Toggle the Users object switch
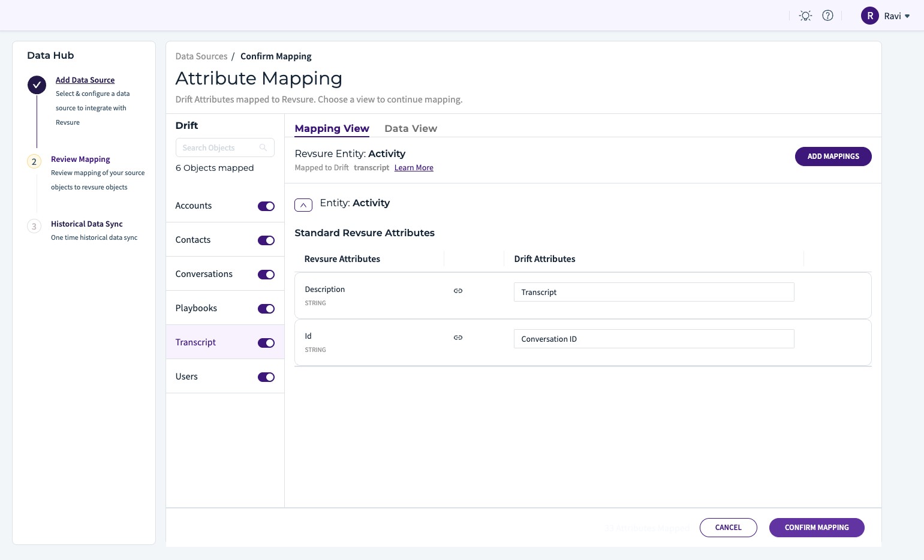This screenshot has width=924, height=560. pos(266,377)
